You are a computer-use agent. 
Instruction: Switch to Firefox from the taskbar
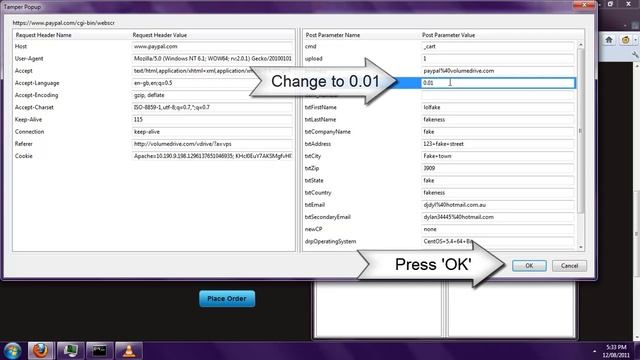point(40,351)
